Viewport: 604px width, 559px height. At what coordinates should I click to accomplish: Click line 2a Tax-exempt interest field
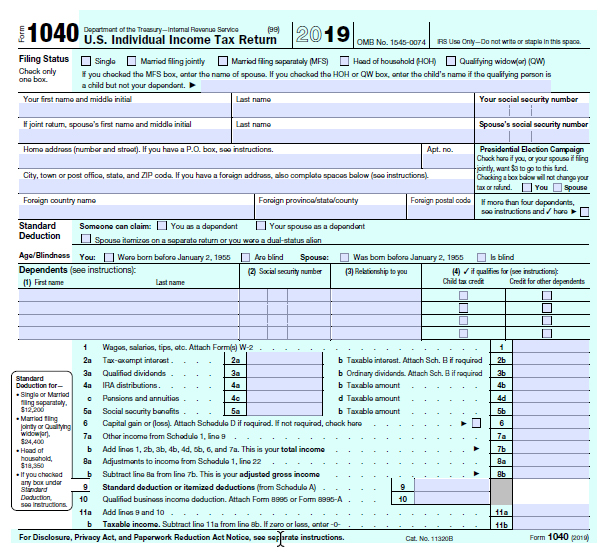click(284, 360)
